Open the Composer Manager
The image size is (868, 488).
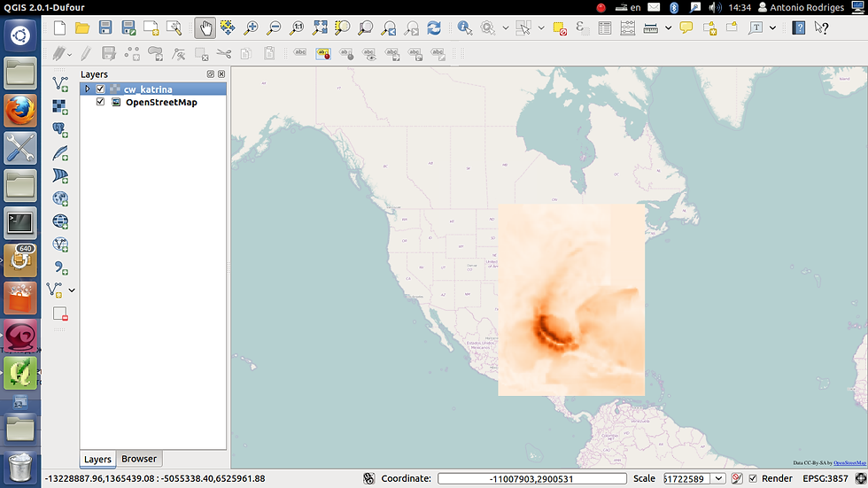(174, 27)
